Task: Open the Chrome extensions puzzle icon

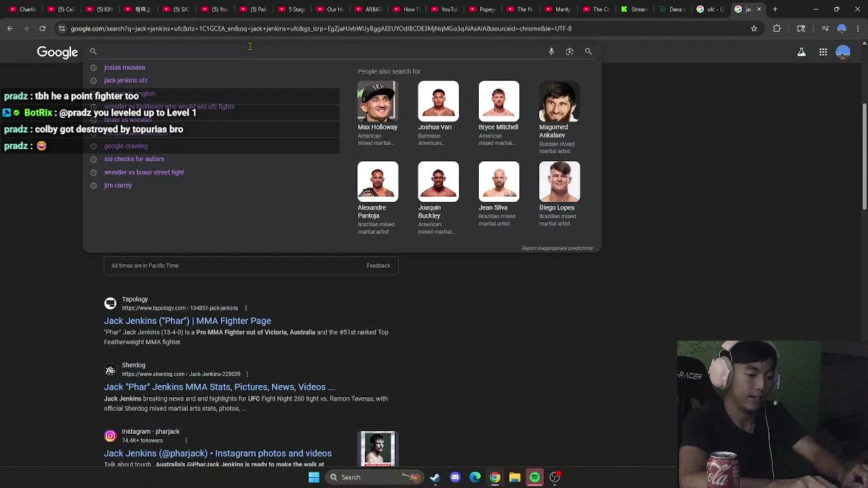Action: 777,28
